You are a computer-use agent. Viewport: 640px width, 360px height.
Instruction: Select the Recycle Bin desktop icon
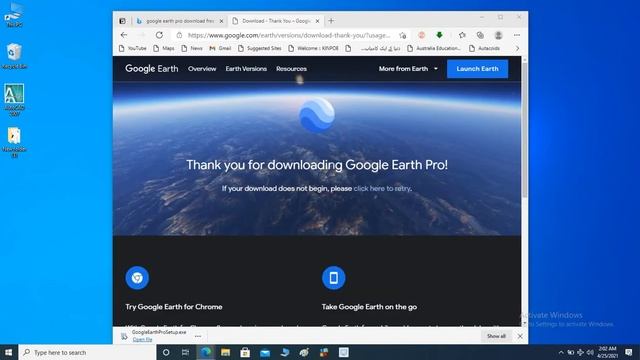14,56
